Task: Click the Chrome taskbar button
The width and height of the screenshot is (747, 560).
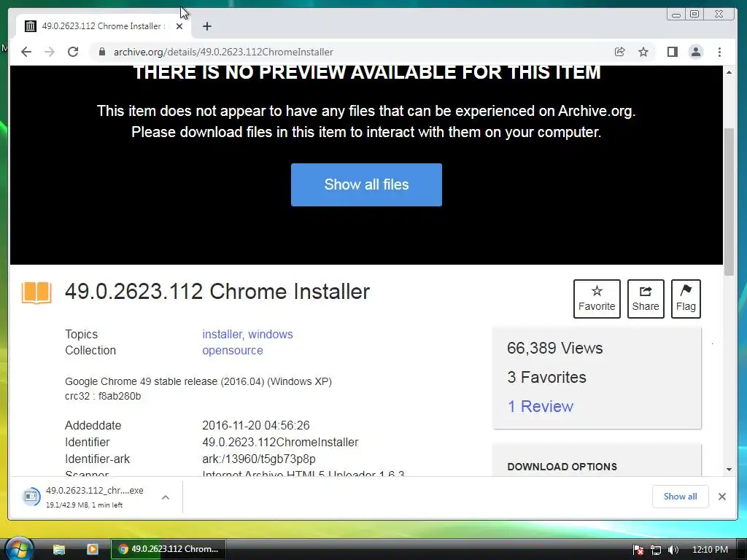Action: click(169, 549)
